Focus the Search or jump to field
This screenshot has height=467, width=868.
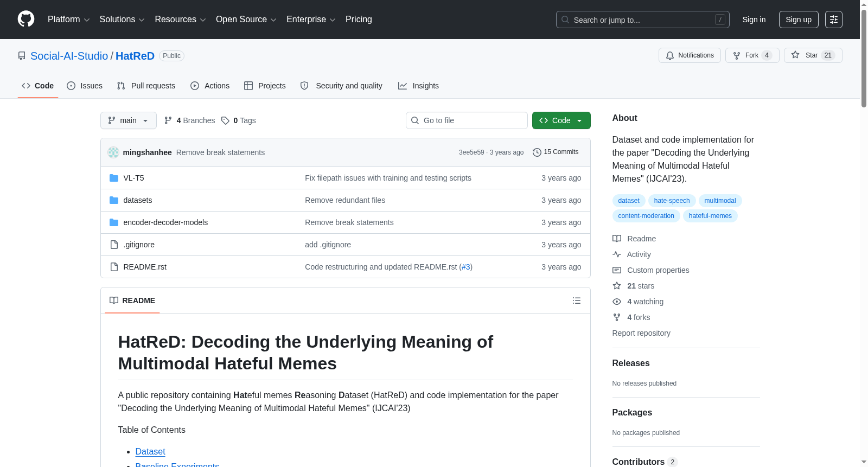[643, 20]
